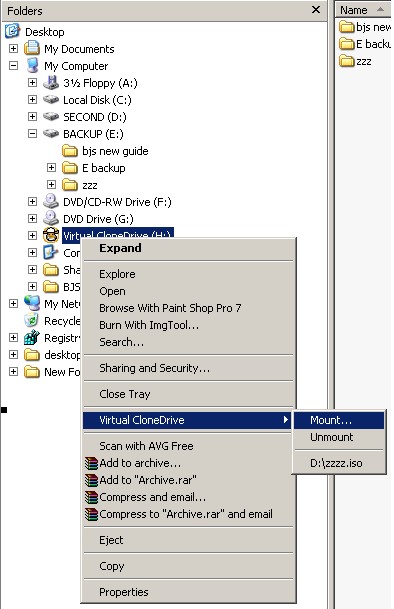394x609 pixels.
Task: Select the bjs new guide tree label
Action: (x=115, y=151)
